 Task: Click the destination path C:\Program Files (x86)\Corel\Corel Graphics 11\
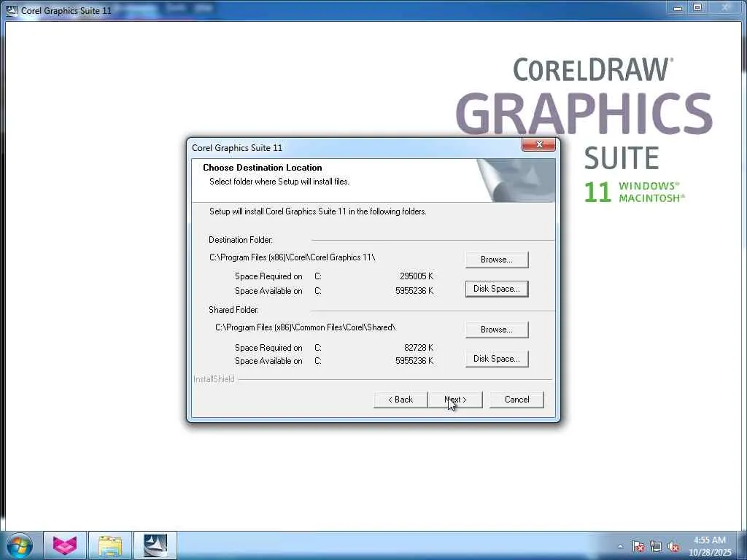point(293,257)
